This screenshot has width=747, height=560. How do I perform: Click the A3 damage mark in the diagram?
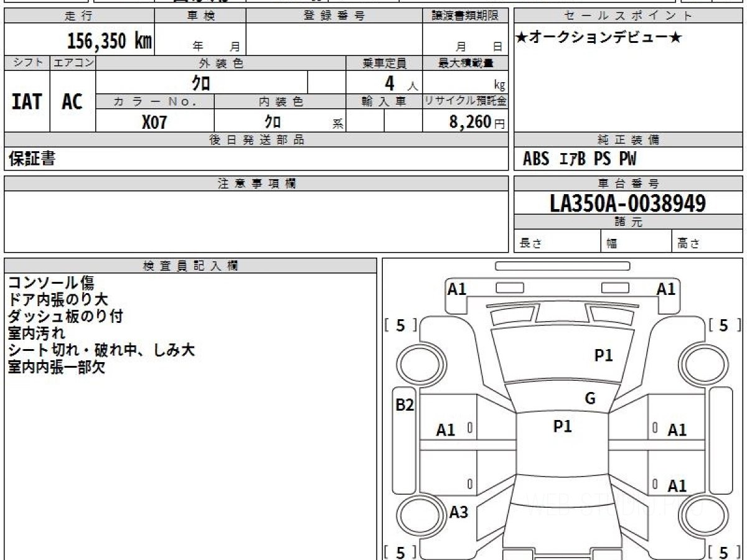click(x=459, y=512)
